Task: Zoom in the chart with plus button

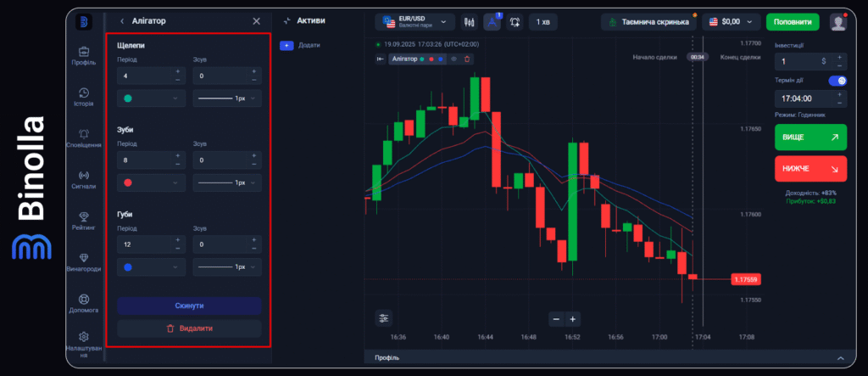Action: [x=574, y=319]
